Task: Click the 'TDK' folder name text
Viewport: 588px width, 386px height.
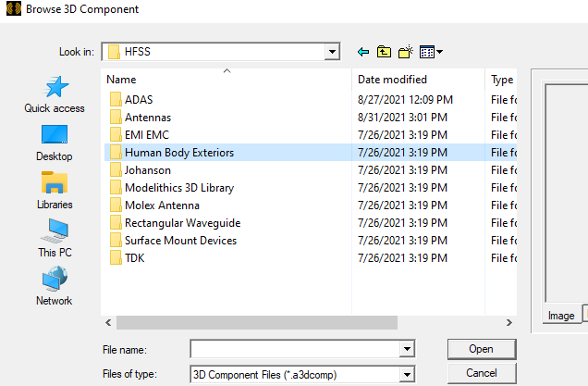Action: 135,258
